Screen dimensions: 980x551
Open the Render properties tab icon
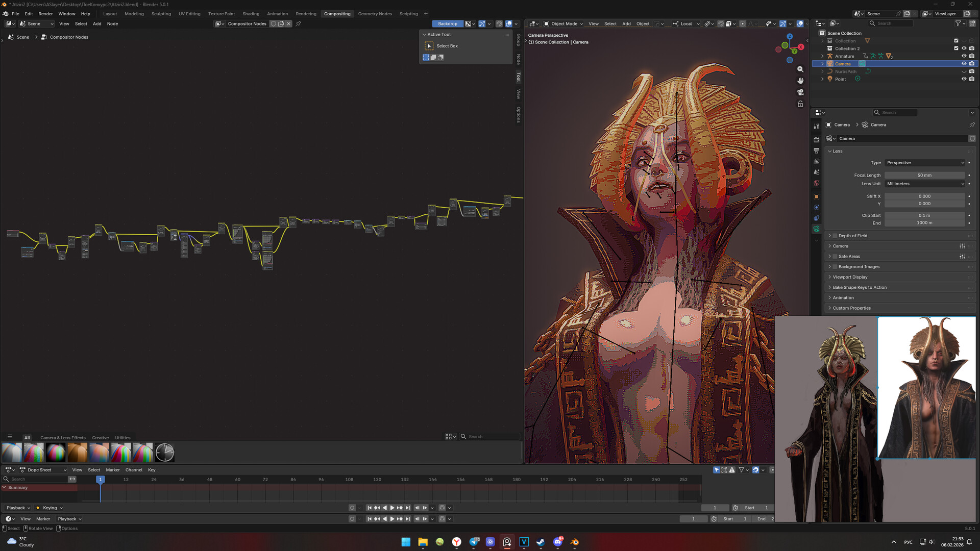[x=817, y=139]
